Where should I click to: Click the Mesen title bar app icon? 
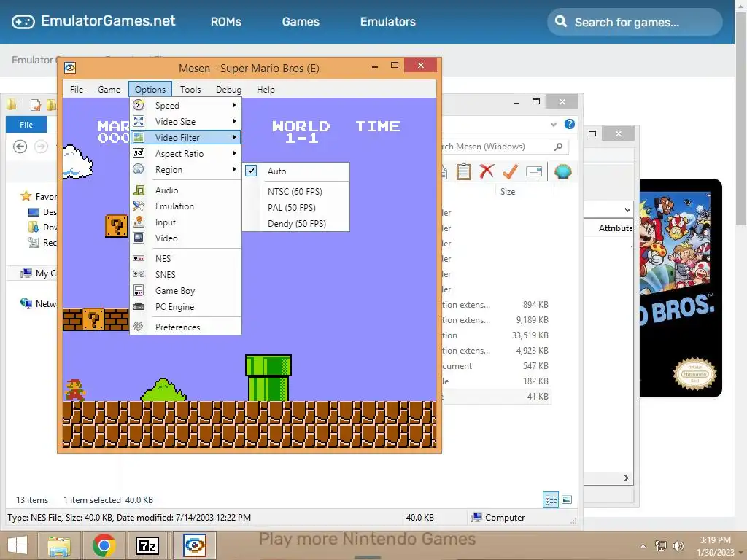(70, 68)
